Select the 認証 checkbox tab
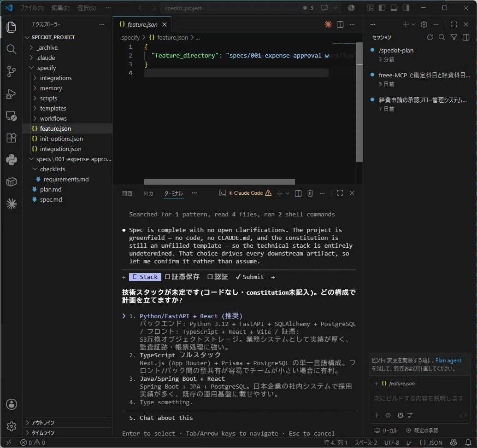 [218, 277]
